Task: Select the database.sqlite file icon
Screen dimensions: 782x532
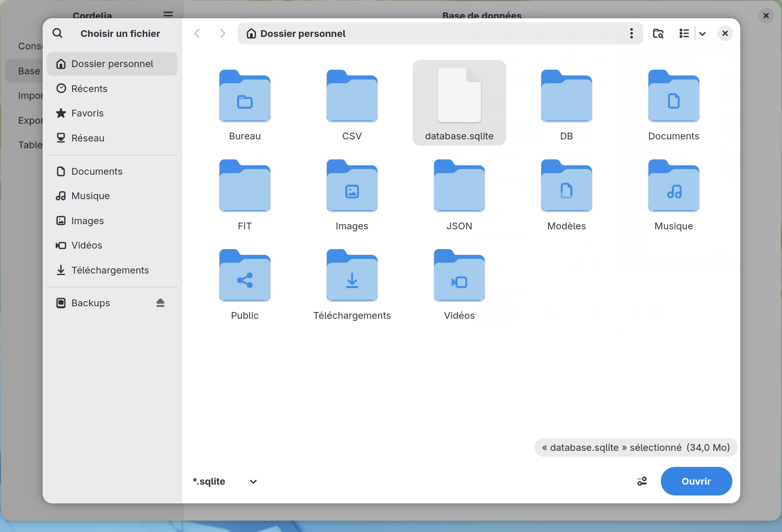Action: pyautogui.click(x=459, y=95)
